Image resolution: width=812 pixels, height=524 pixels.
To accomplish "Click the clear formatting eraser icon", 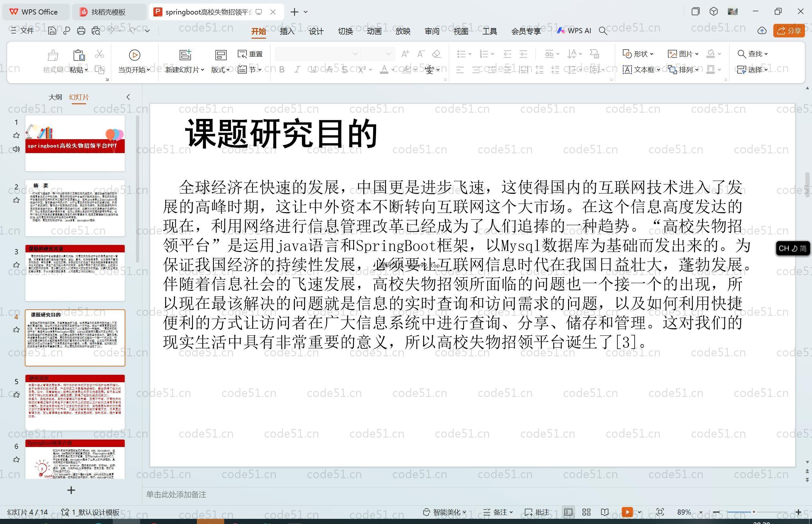I will point(436,54).
